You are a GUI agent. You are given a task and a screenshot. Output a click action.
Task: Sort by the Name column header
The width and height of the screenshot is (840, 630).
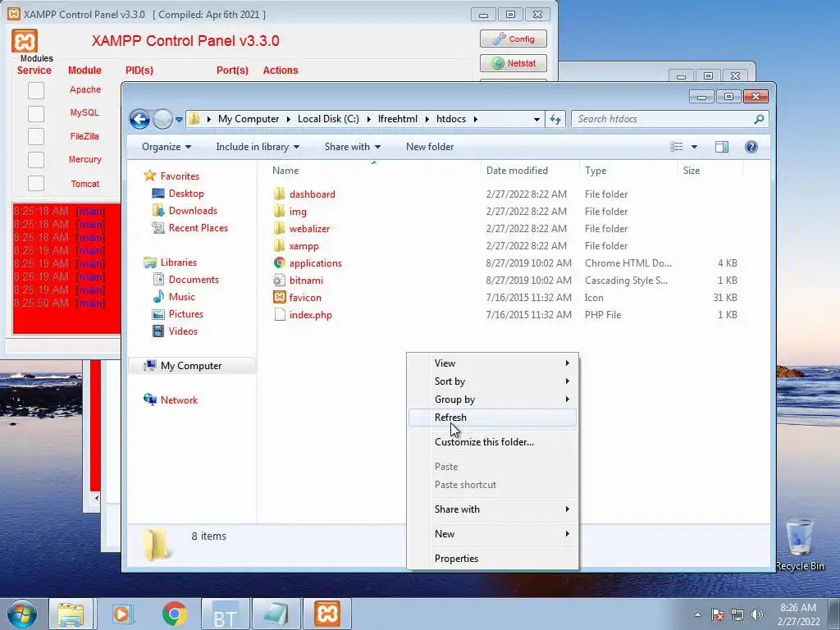[x=373, y=171]
